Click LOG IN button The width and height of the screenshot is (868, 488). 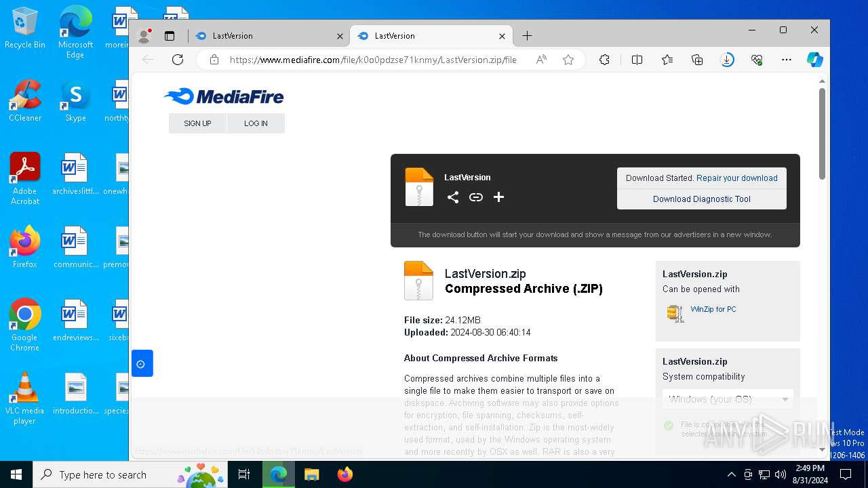[x=256, y=123]
